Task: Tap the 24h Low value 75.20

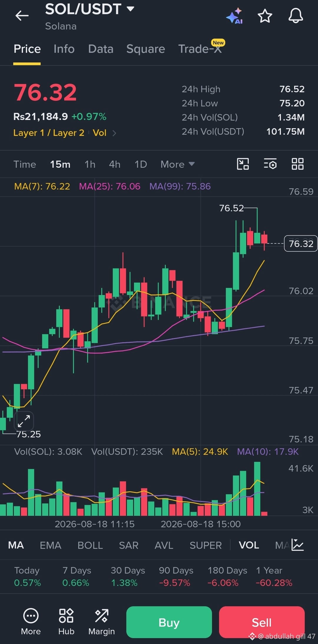Action: click(292, 103)
